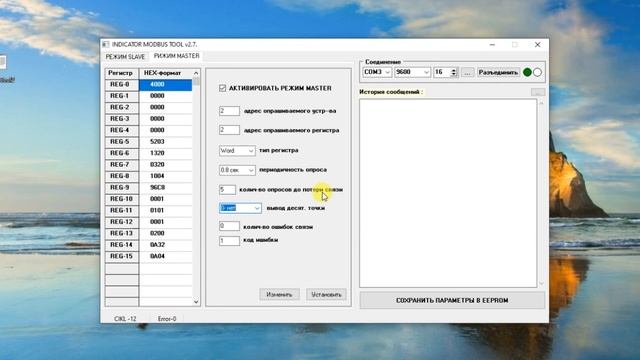Select the REG-8 HEX cell 1004
This screenshot has width=640, height=360.
[x=166, y=176]
